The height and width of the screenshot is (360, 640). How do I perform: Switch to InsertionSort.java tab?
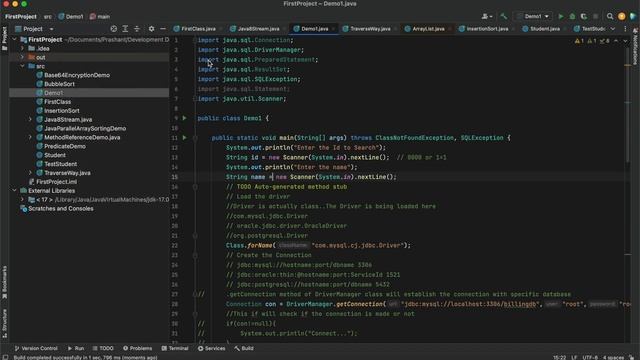tap(487, 29)
